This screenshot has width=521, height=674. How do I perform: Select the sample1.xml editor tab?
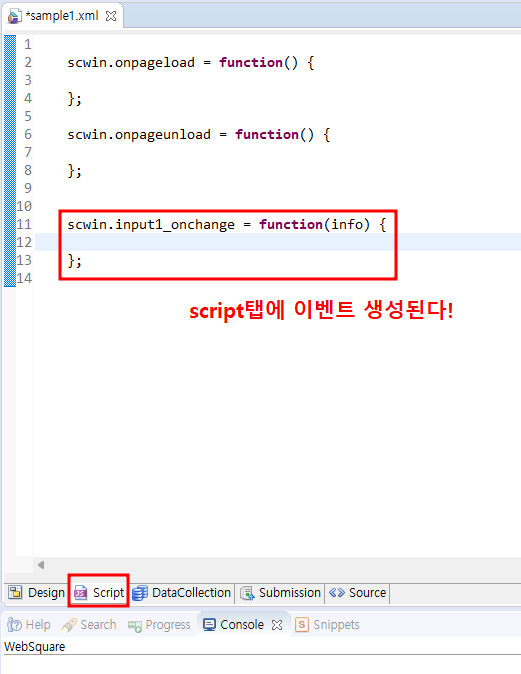click(x=62, y=16)
